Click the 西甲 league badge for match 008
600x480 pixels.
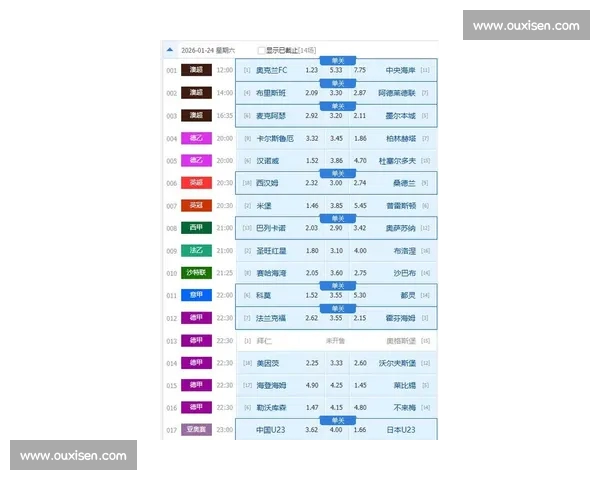pos(196,228)
